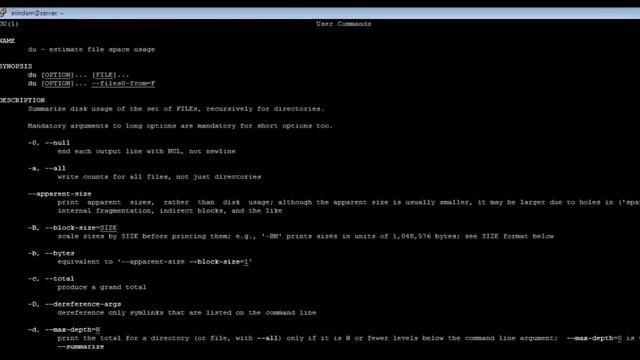640x360 pixels.
Task: Click the 'du [OPTION]... [FILE]...' line
Action: coord(78,75)
